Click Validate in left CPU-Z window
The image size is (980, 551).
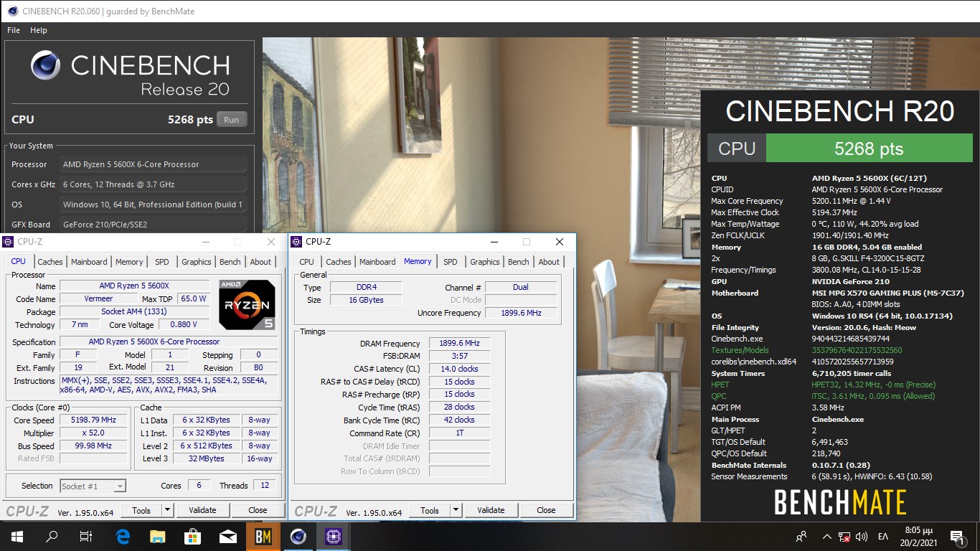tap(202, 510)
